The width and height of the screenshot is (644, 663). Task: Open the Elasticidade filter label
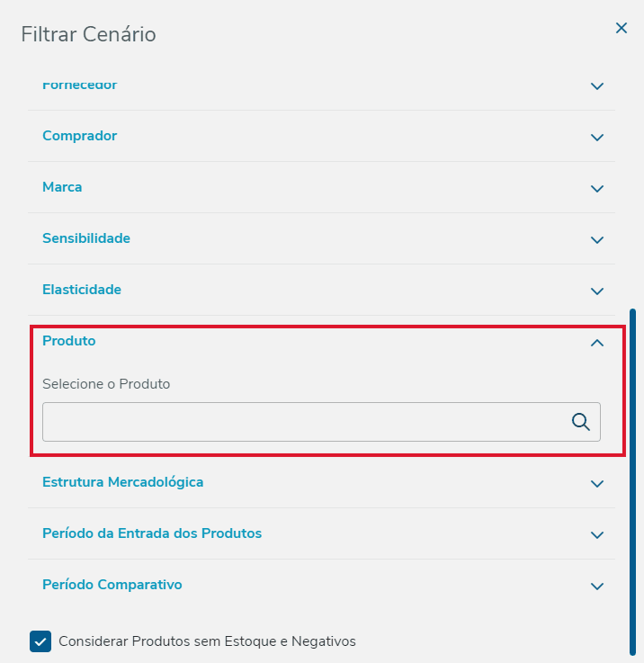point(82,290)
